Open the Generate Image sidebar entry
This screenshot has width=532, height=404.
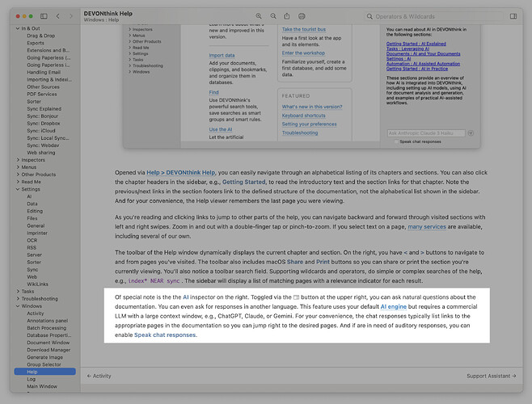(x=45, y=358)
